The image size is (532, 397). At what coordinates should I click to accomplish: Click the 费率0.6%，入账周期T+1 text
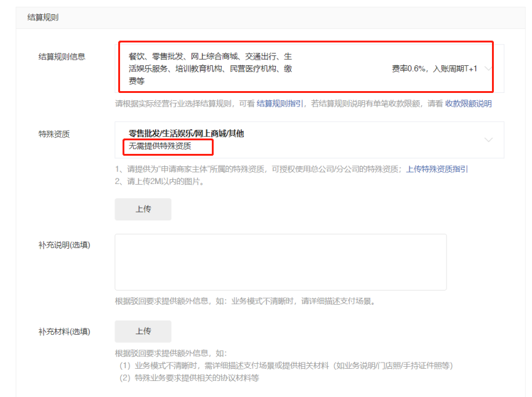(434, 69)
